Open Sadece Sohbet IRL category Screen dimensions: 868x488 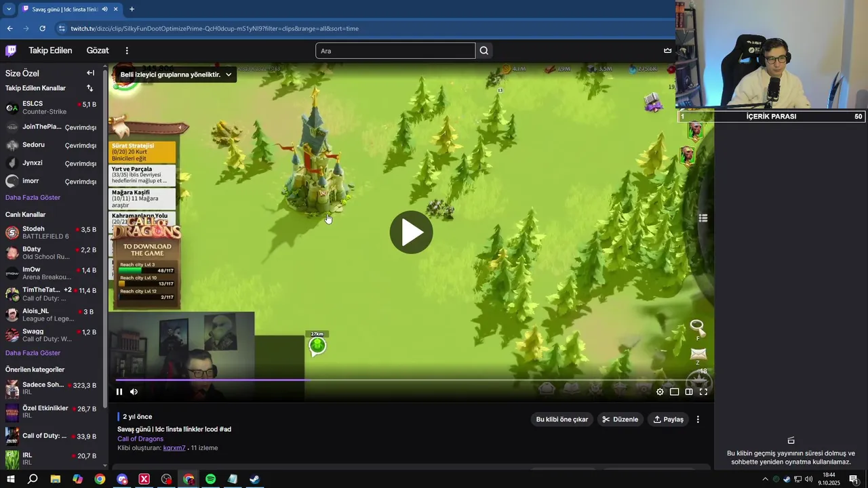coord(52,388)
